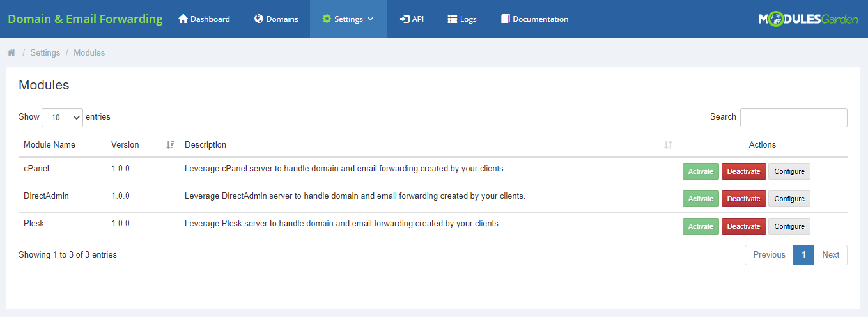Open the entries per page dropdown

tap(62, 118)
